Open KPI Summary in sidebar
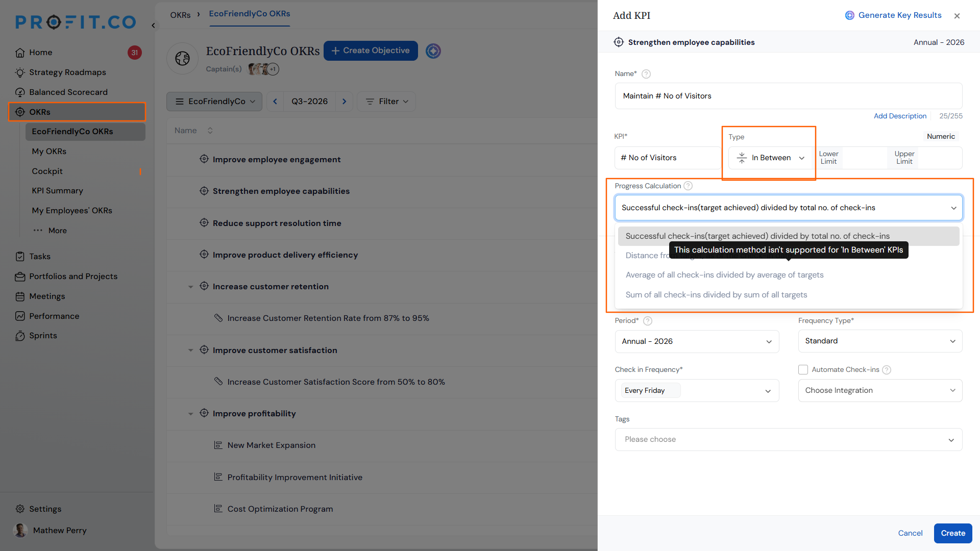980x551 pixels. (57, 191)
